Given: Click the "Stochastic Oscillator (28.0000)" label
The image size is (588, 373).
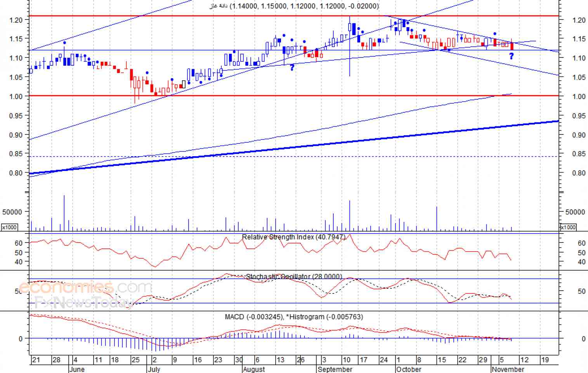Looking at the screenshot, I should [x=294, y=277].
